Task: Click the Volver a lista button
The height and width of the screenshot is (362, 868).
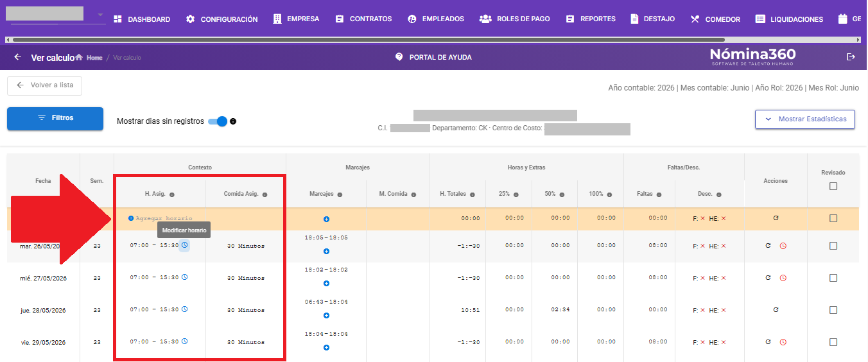Action: tap(45, 85)
